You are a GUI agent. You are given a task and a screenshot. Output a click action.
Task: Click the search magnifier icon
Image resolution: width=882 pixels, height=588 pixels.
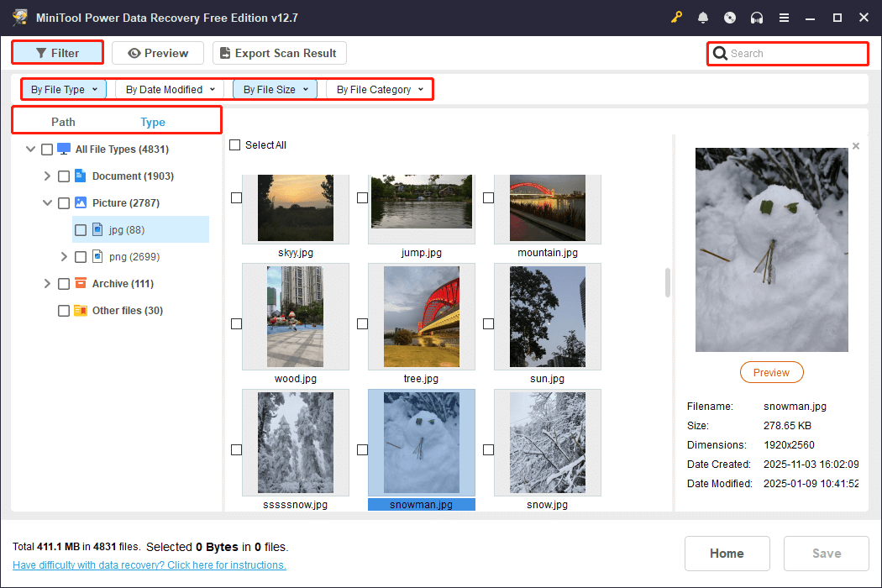(720, 53)
